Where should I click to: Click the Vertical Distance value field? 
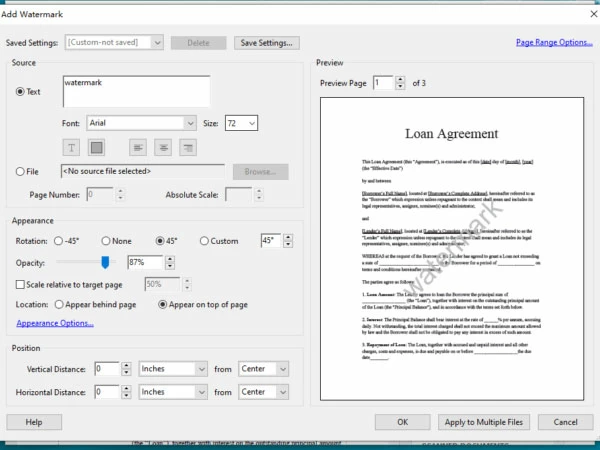[107, 369]
